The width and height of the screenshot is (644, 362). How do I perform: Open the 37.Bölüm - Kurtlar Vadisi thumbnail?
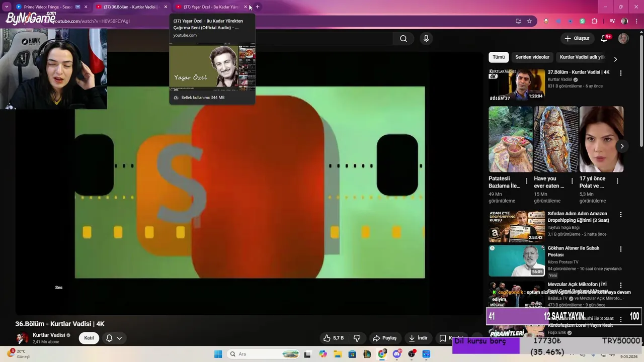point(517,85)
